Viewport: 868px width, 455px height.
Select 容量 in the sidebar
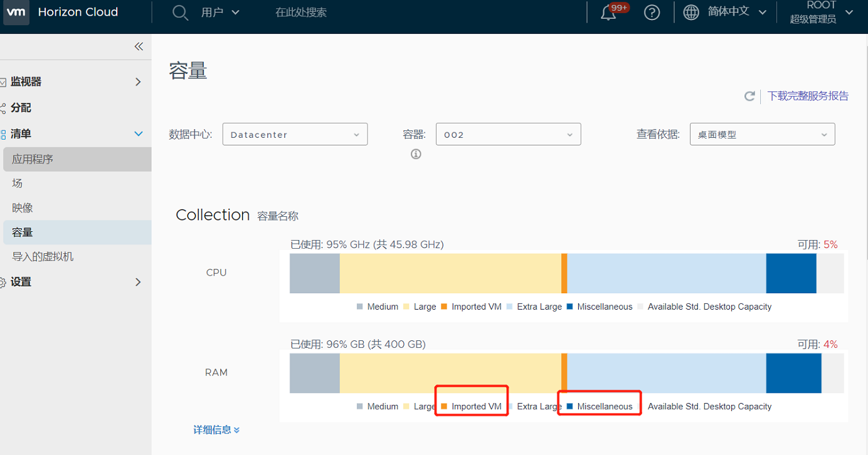coord(76,233)
